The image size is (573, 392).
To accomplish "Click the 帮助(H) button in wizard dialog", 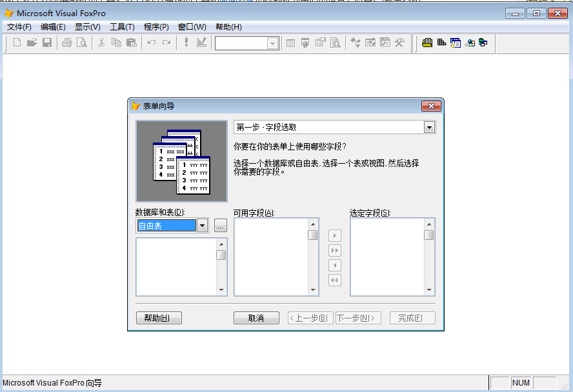I will coord(159,318).
